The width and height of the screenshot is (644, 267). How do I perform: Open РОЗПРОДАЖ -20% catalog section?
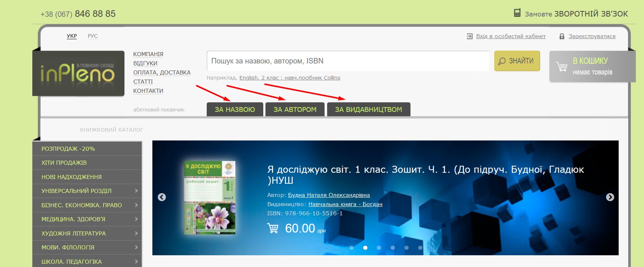[87, 149]
